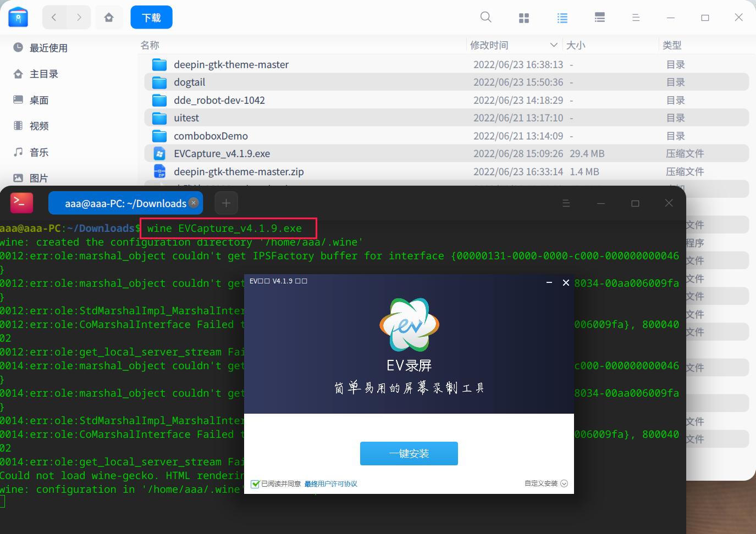Click the 下载 breadcrumb button

coord(151,18)
